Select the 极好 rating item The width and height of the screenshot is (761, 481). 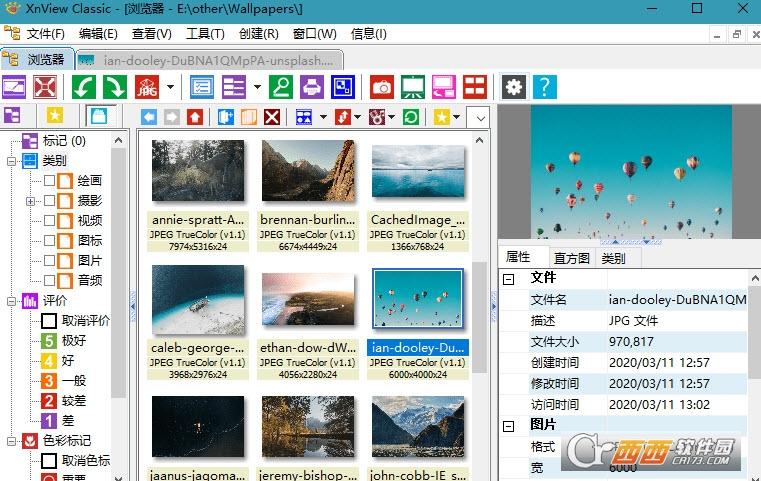coord(75,341)
